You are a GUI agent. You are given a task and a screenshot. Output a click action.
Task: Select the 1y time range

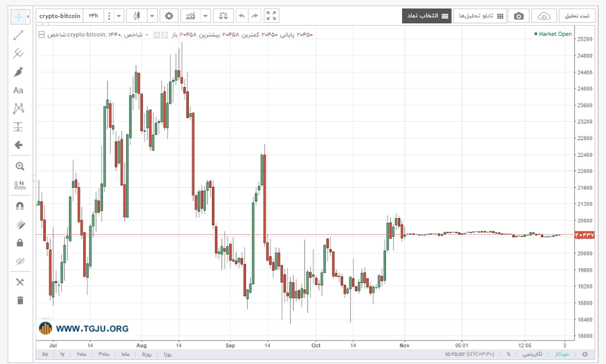point(62,354)
